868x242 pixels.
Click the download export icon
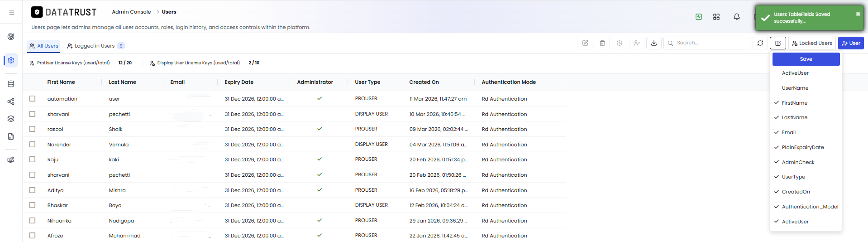click(x=654, y=43)
